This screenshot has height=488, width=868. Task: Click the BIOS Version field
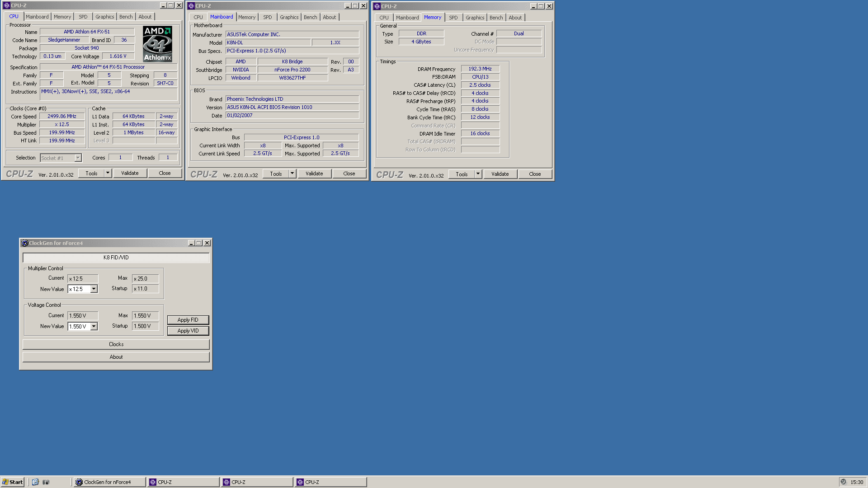point(292,107)
